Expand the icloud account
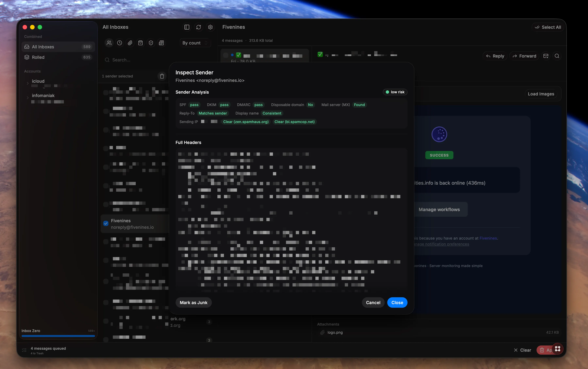 (28, 83)
